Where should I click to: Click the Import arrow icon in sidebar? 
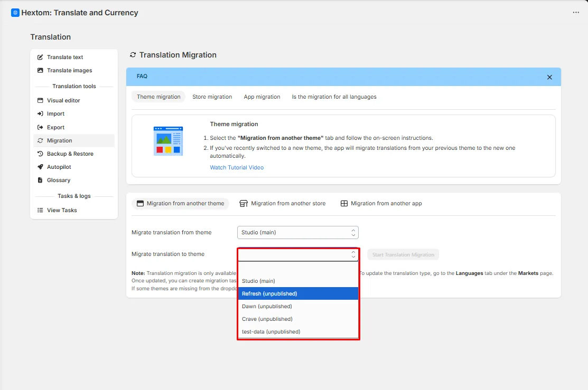click(40, 113)
